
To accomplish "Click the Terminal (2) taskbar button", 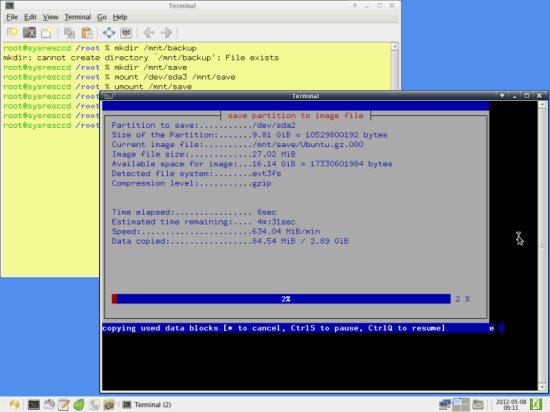I will (x=147, y=405).
